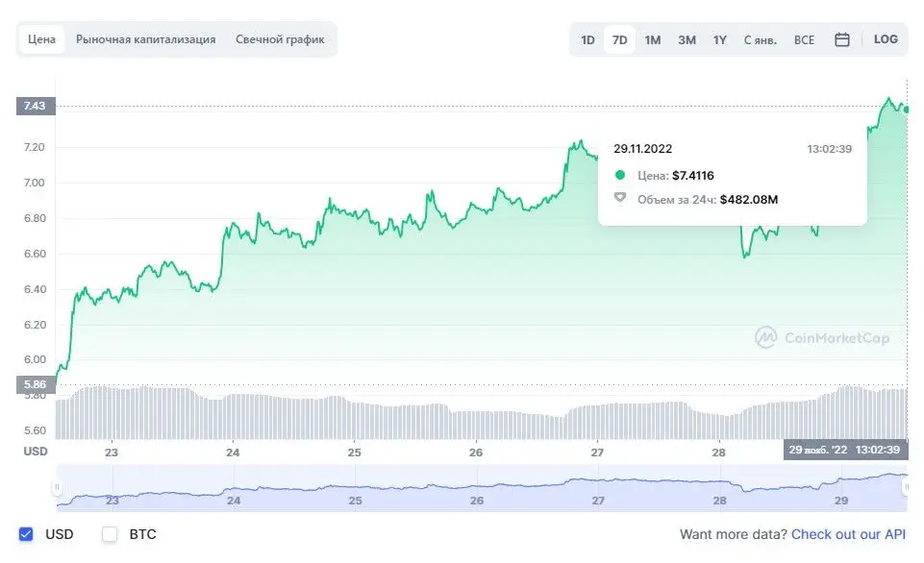Image resolution: width=924 pixels, height=563 pixels.
Task: Choose the 3M time range
Action: [x=687, y=39]
